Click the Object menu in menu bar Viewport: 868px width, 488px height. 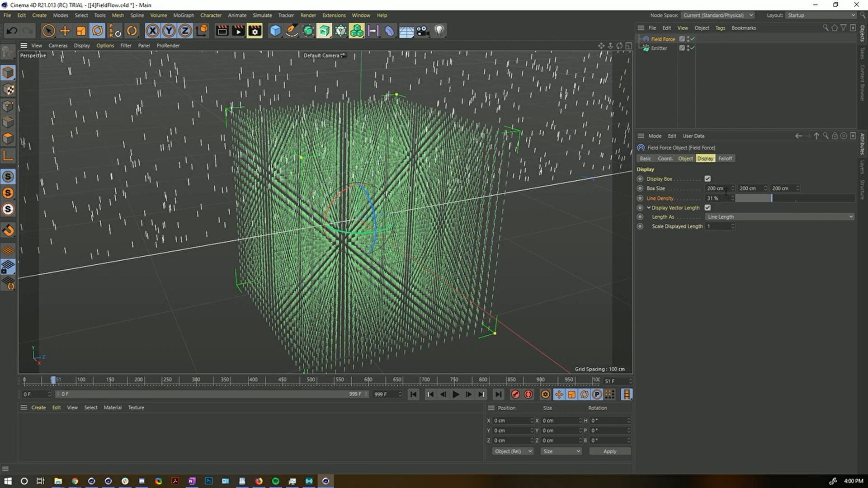click(702, 28)
